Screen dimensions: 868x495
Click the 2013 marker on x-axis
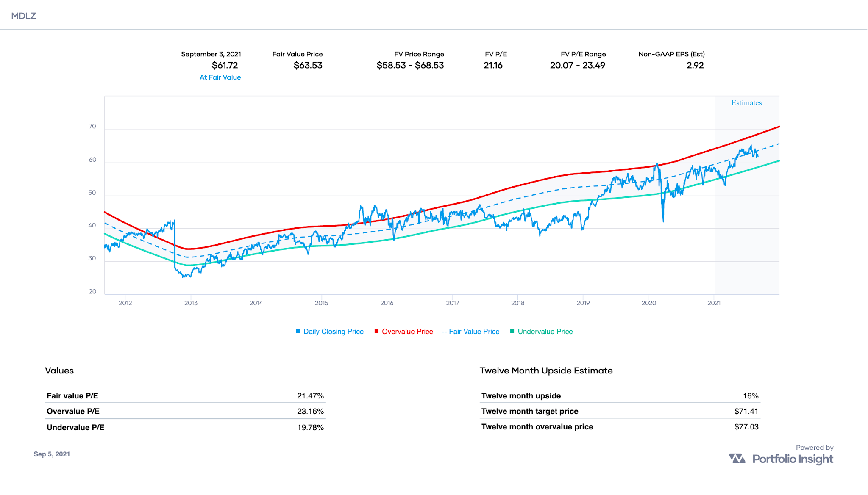tap(191, 303)
